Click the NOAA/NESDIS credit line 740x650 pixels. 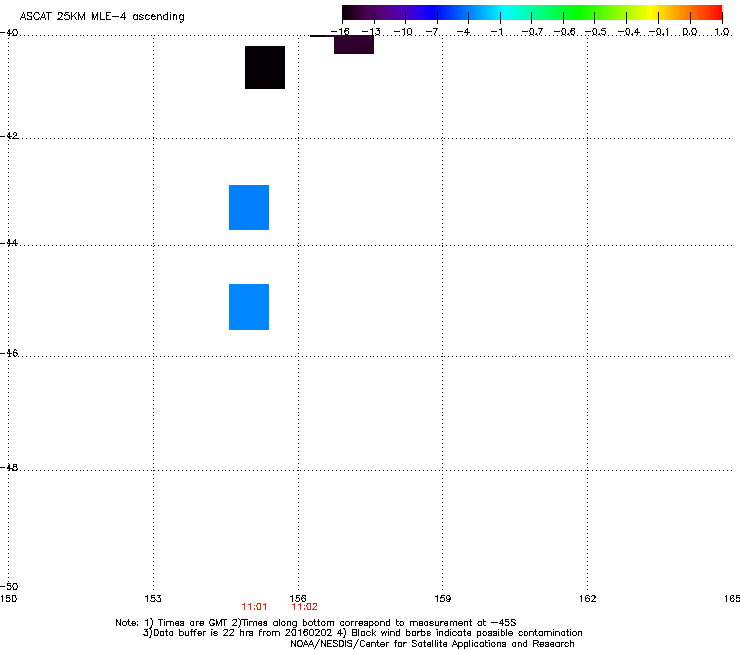(x=432, y=644)
